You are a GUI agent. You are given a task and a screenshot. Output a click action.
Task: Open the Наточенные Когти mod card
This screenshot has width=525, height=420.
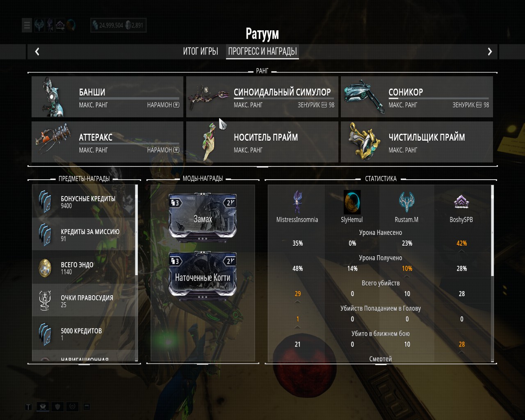(x=203, y=276)
